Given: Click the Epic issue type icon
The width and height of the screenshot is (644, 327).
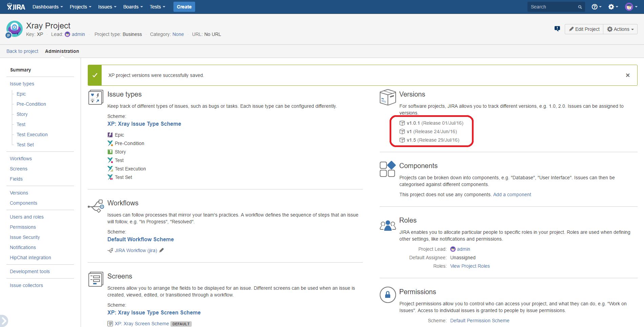Looking at the screenshot, I should point(110,135).
